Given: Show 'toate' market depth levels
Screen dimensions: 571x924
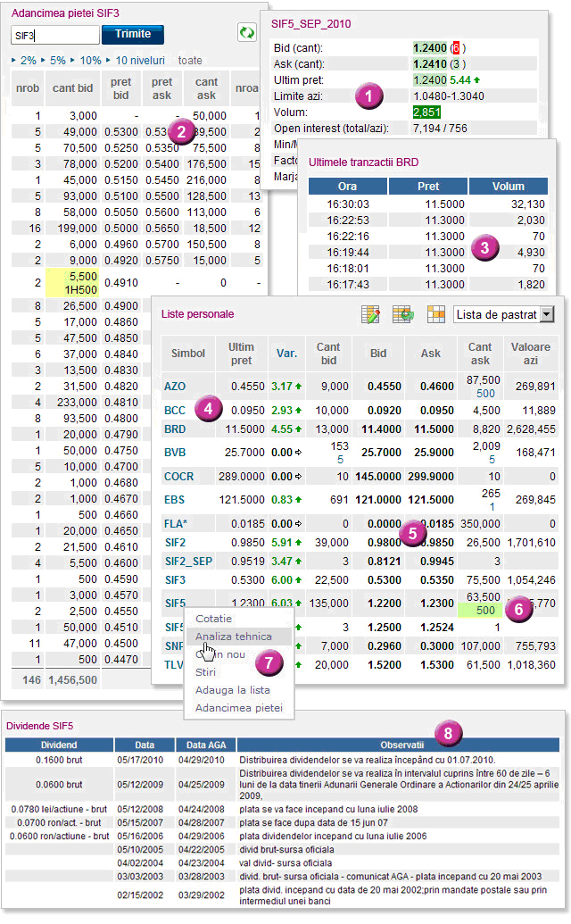Looking at the screenshot, I should (190, 60).
